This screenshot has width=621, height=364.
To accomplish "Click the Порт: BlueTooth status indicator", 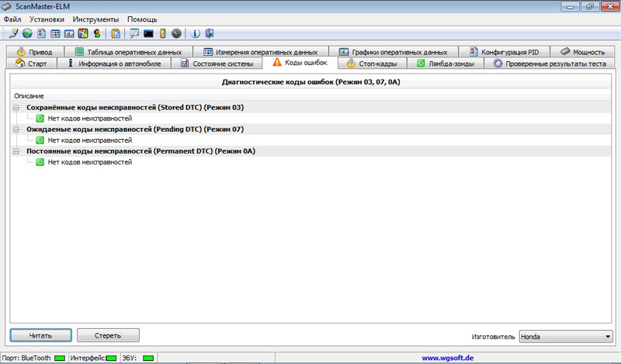I will 60,358.
